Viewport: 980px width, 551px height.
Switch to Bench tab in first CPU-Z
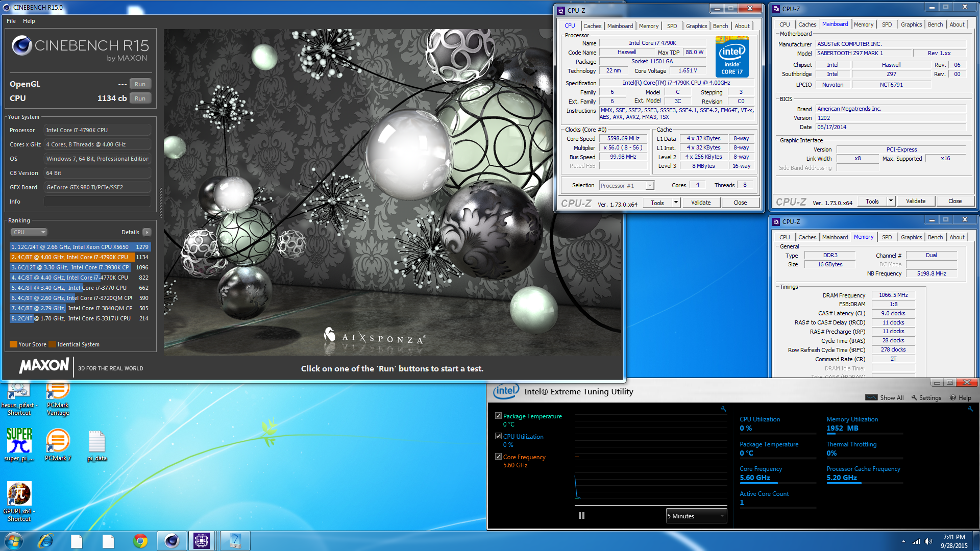point(720,26)
